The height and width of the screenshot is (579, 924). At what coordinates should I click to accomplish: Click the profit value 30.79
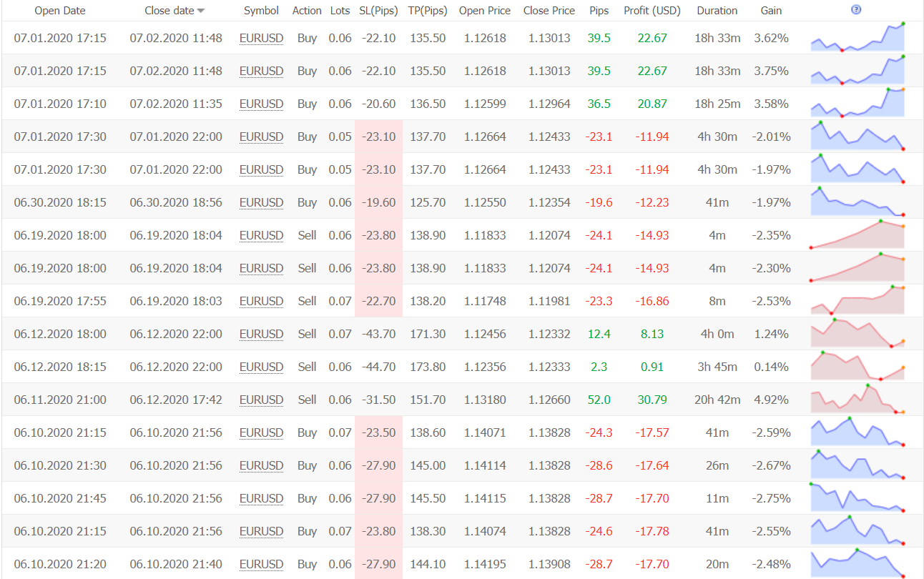tap(652, 400)
